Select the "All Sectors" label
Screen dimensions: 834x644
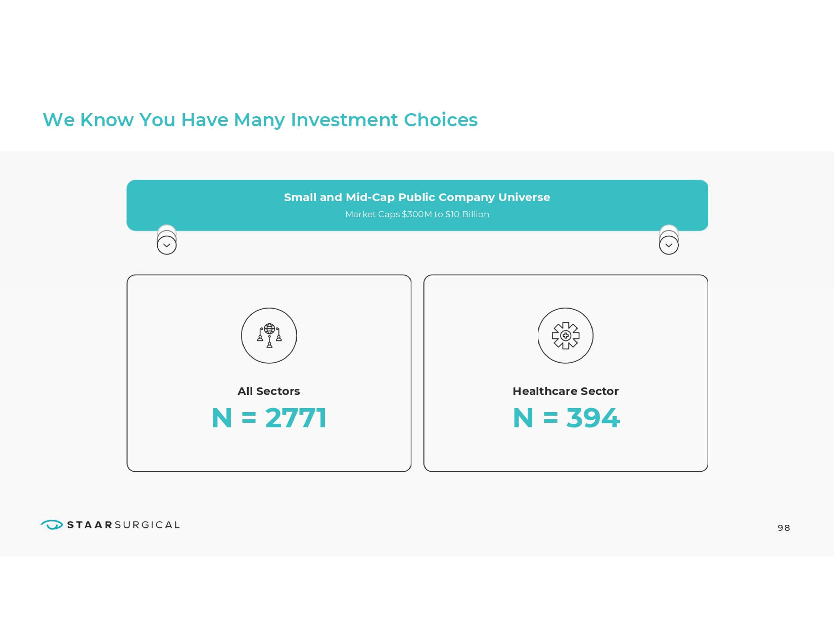point(269,391)
